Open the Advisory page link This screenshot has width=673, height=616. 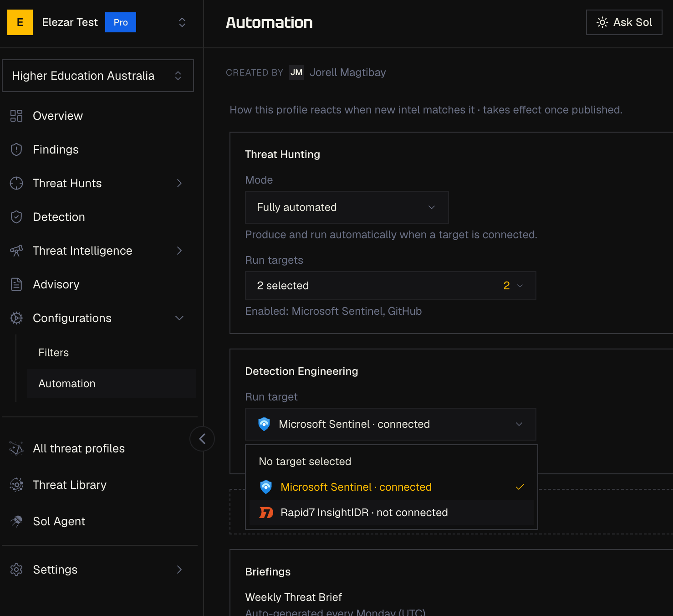[x=56, y=284]
